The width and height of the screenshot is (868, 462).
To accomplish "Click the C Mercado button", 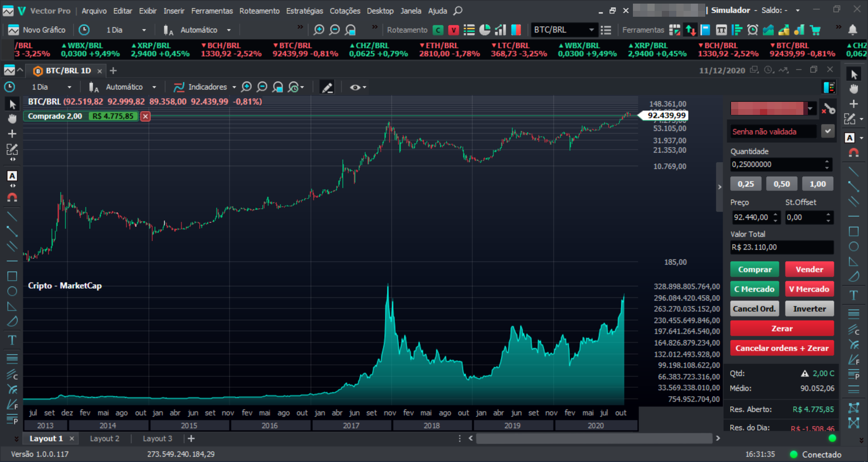I will (x=755, y=289).
